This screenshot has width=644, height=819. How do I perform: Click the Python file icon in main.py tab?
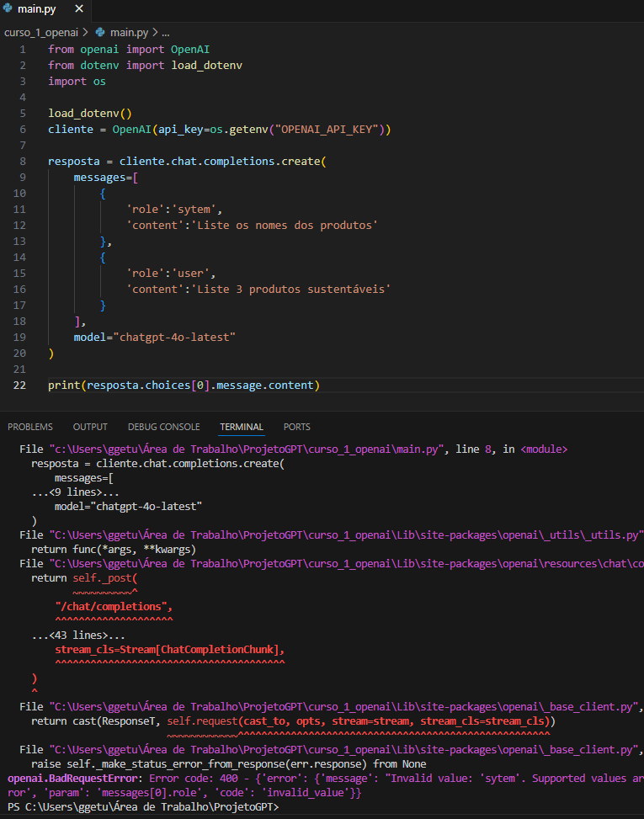(x=8, y=8)
